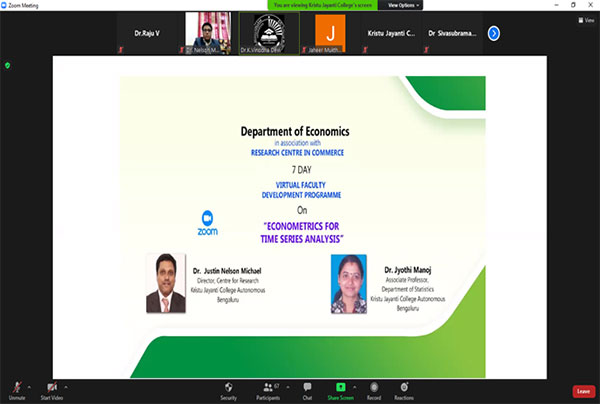Click the green encryption shield icon
This screenshot has width=600, height=404.
point(7,65)
